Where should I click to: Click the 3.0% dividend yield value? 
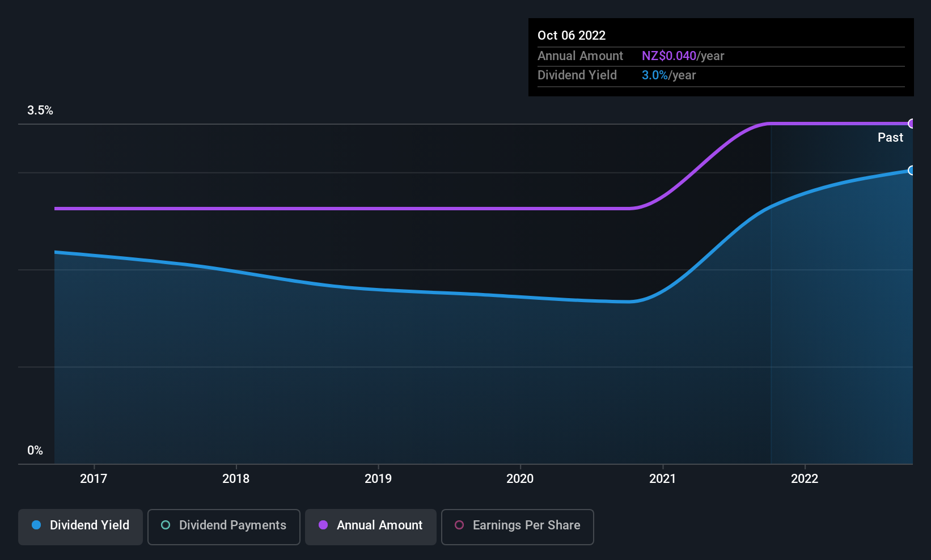[655, 75]
